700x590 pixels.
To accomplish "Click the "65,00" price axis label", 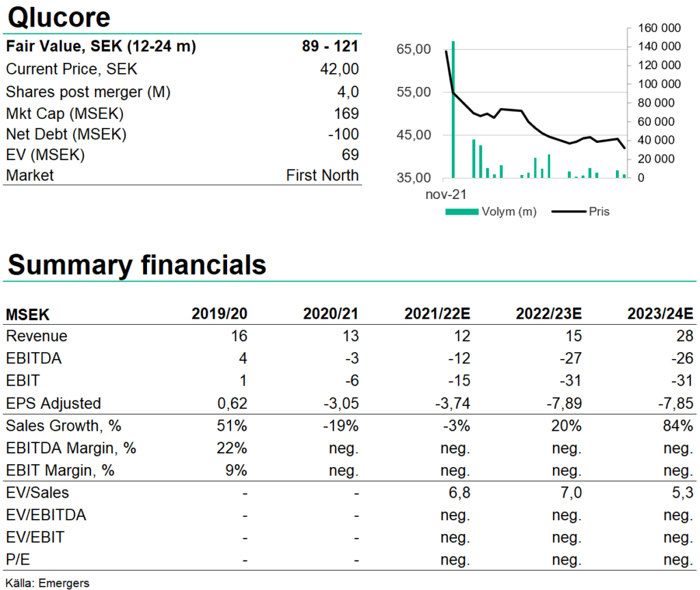I will 414,49.
